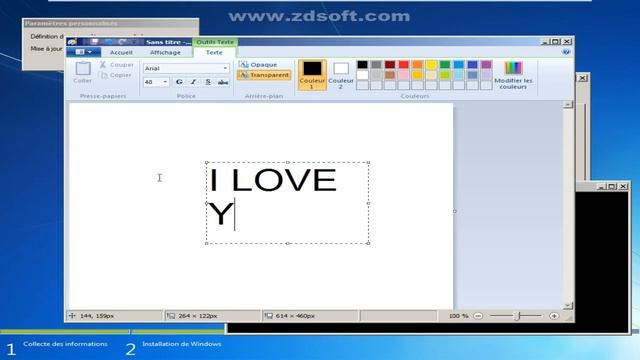Select Transparent background option
The image size is (640, 360).
[264, 75]
